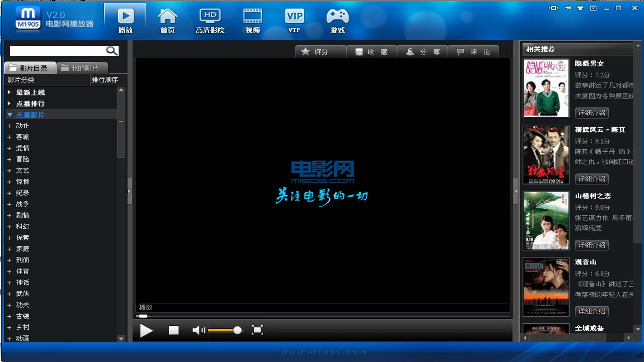Sort by 影片分类 column header
This screenshot has height=362, width=644.
[47, 80]
